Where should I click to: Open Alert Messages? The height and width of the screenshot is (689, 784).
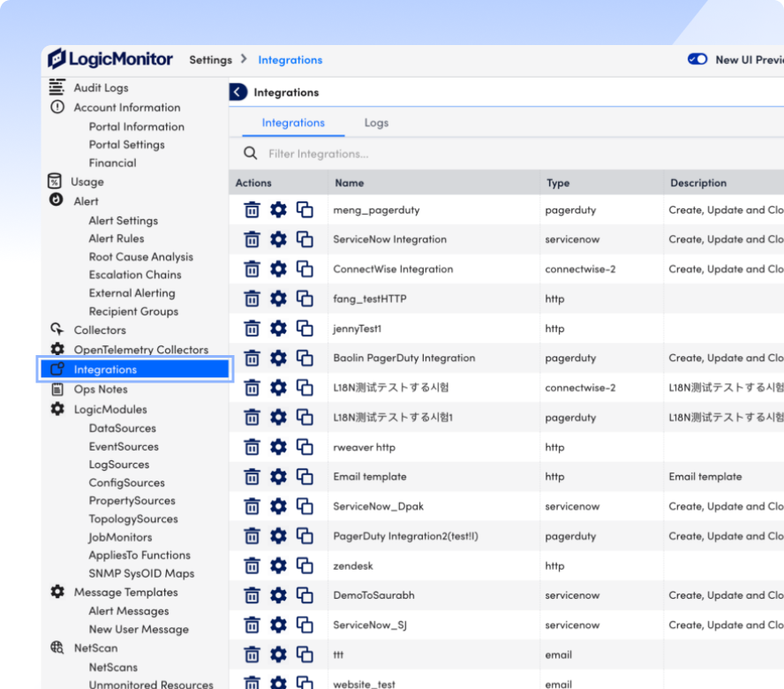(129, 611)
